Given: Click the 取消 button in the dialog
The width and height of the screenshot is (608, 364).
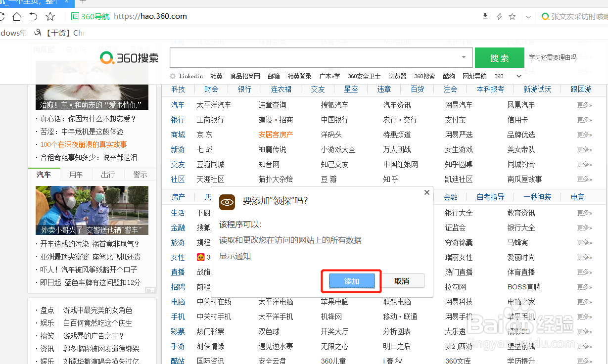Looking at the screenshot, I should click(x=402, y=281).
